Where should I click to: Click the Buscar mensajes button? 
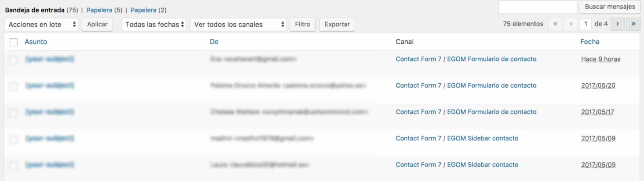coord(610,7)
